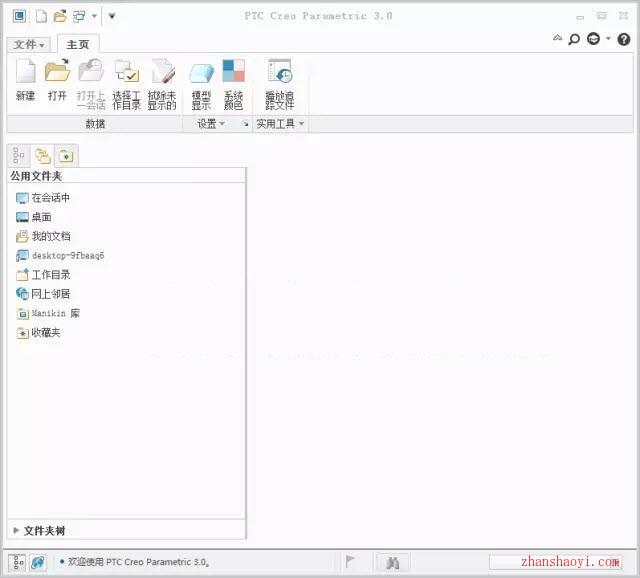Open the File (文件) menu dropdown
This screenshot has height=578, width=640.
(29, 44)
